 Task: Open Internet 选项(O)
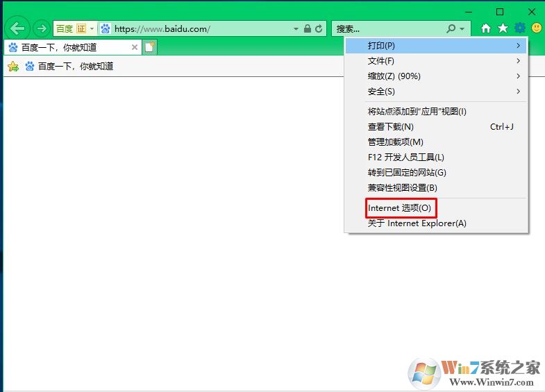[436, 208]
